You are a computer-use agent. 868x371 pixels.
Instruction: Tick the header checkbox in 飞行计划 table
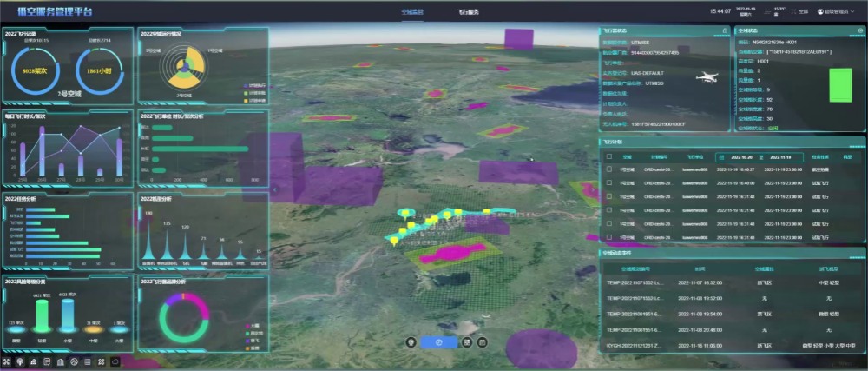coord(608,156)
